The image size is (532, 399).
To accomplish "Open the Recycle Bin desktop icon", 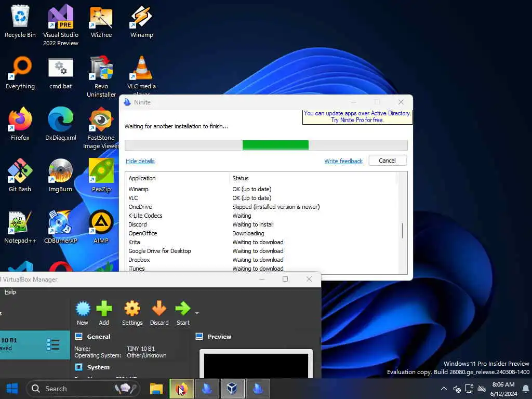I will click(x=20, y=21).
